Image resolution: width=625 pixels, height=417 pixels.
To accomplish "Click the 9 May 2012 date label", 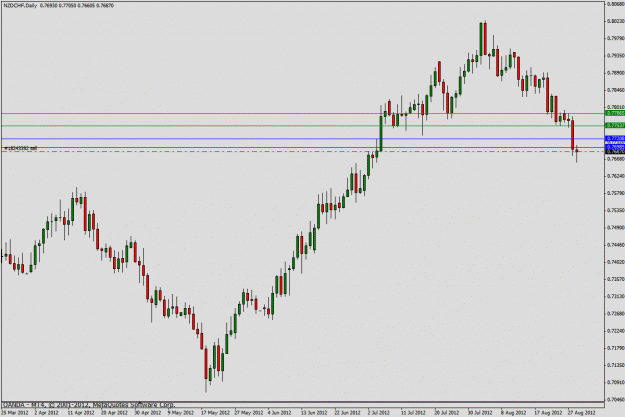I will pos(180,413).
